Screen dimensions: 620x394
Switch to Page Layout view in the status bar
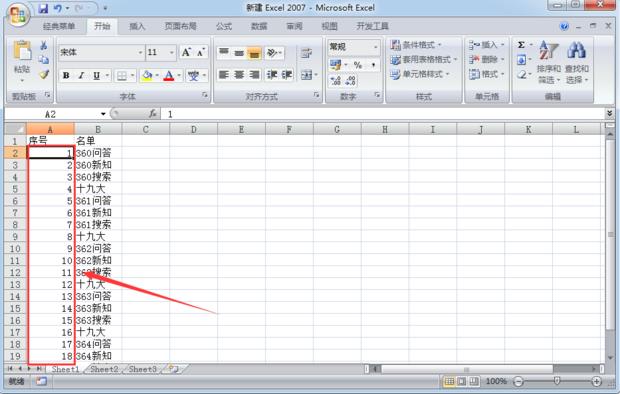point(461,381)
